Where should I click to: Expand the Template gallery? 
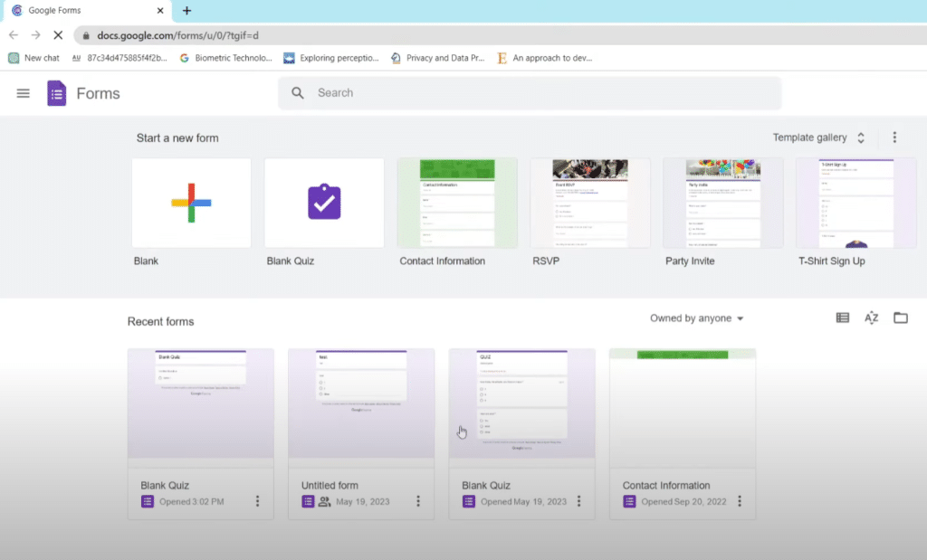point(819,138)
